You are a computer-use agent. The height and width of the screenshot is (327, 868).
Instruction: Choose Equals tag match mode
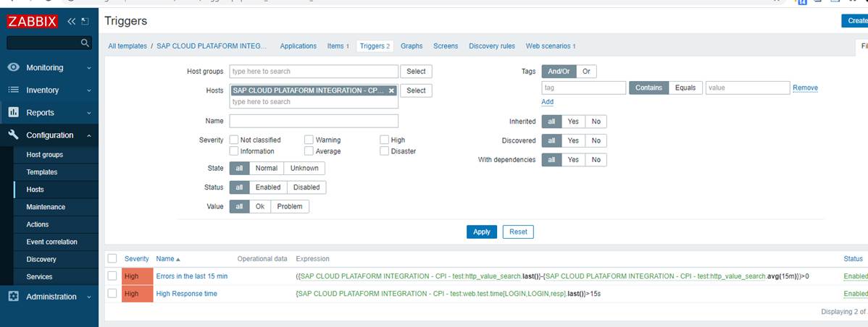[x=685, y=88]
